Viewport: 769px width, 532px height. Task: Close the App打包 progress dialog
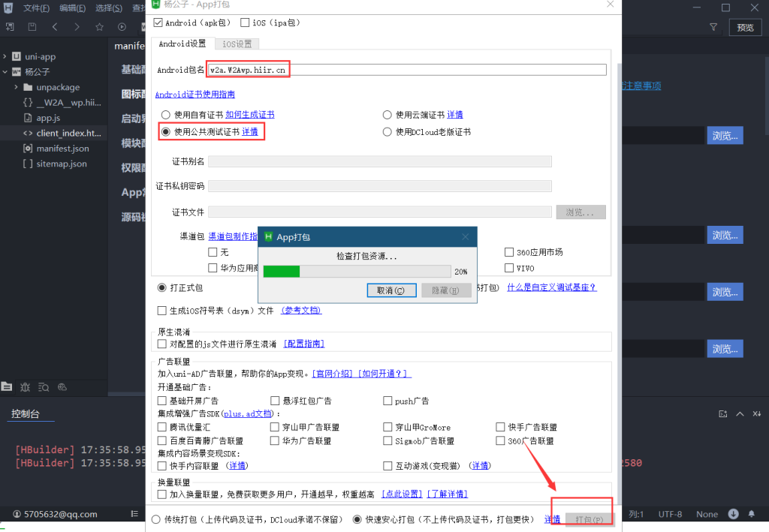(465, 237)
